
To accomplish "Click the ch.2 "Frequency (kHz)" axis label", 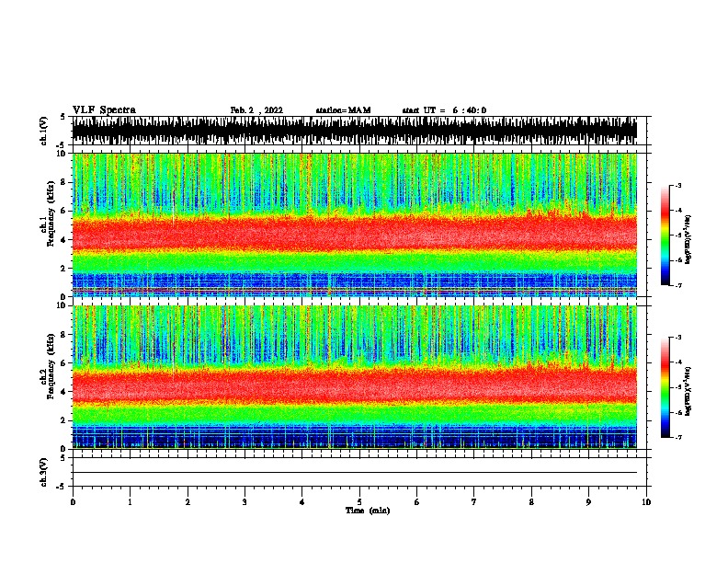I will point(51,365).
